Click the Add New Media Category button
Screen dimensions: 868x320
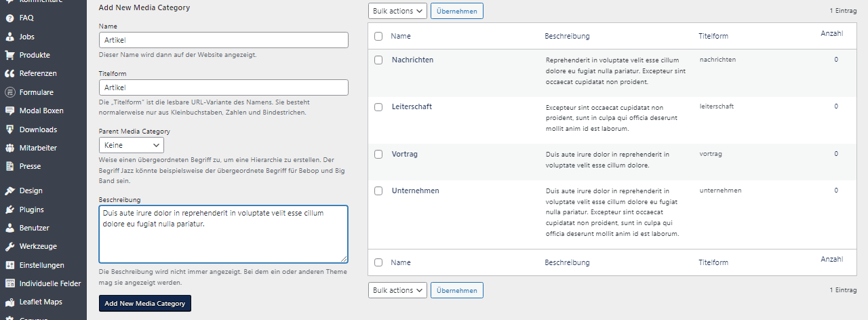tap(145, 303)
